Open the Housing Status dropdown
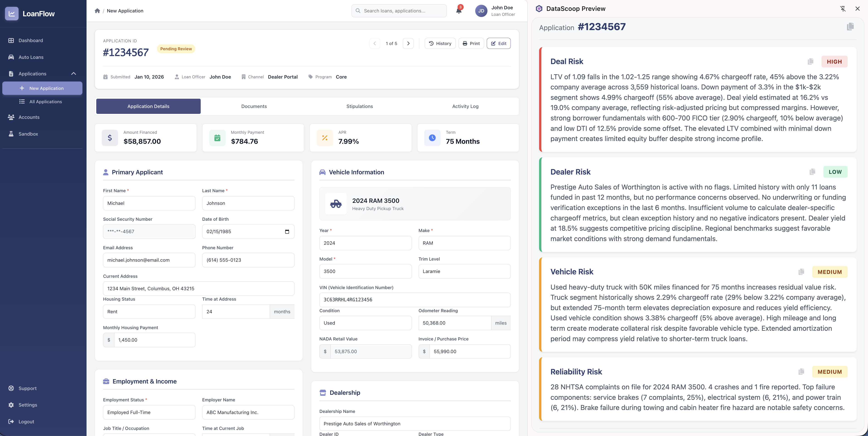The height and width of the screenshot is (436, 868). [x=149, y=312]
